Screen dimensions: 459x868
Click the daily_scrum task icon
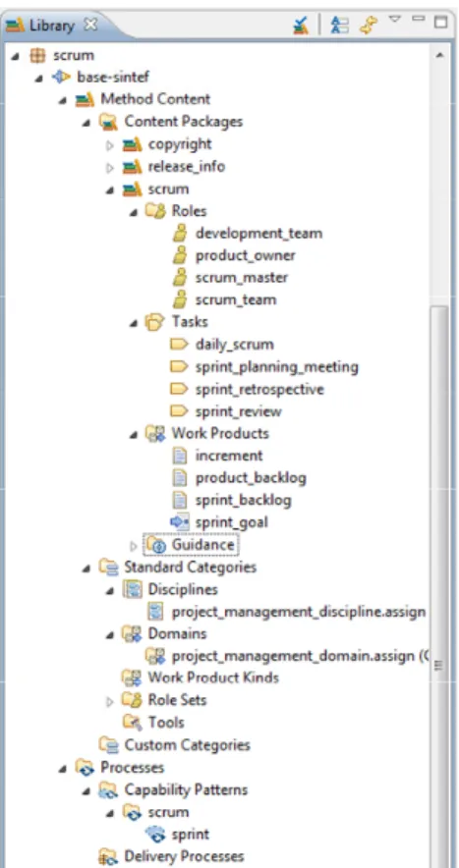pos(179,345)
